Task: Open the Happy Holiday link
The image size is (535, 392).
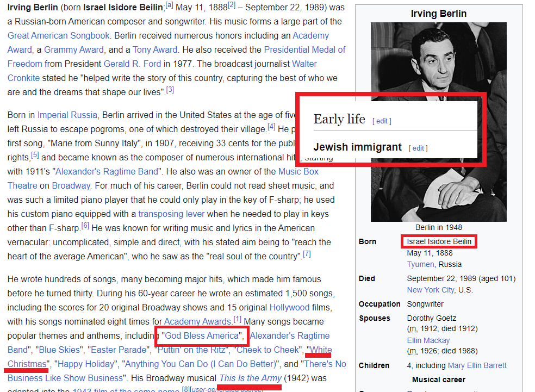Action: 86,364
